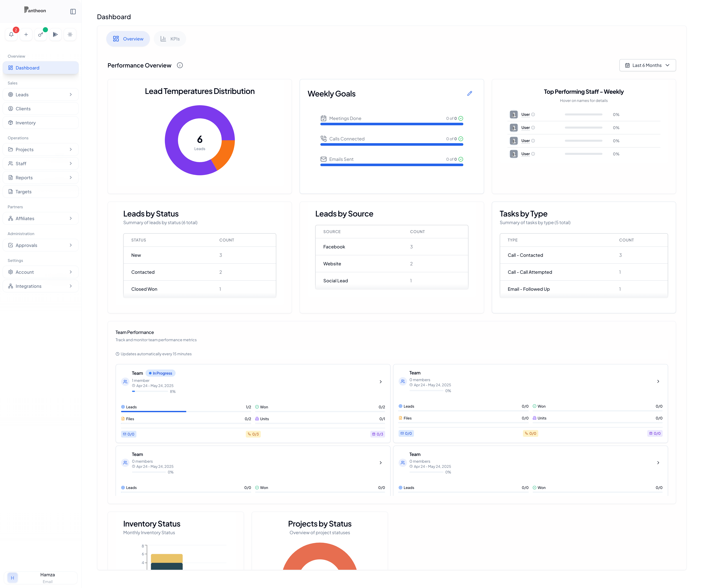Expand the Reports sidebar menu
The image size is (702, 588).
click(40, 177)
